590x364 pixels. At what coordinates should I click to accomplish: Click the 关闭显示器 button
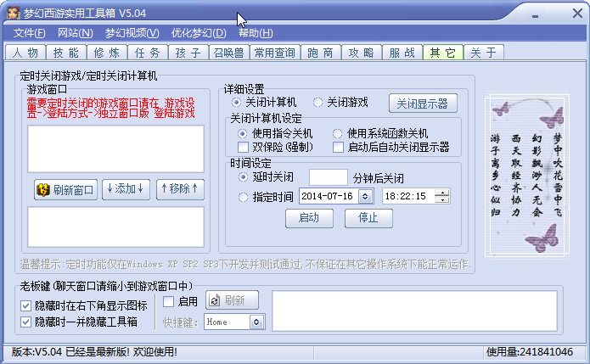click(423, 104)
